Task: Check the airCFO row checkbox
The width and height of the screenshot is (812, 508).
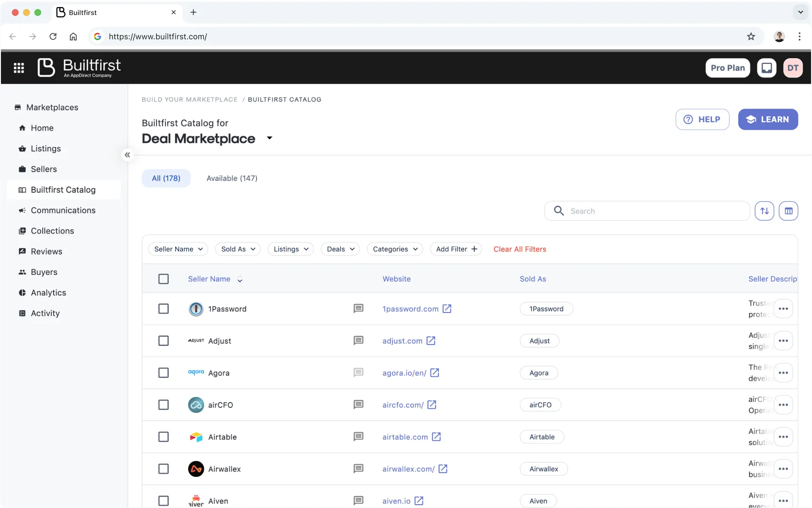Action: click(164, 405)
